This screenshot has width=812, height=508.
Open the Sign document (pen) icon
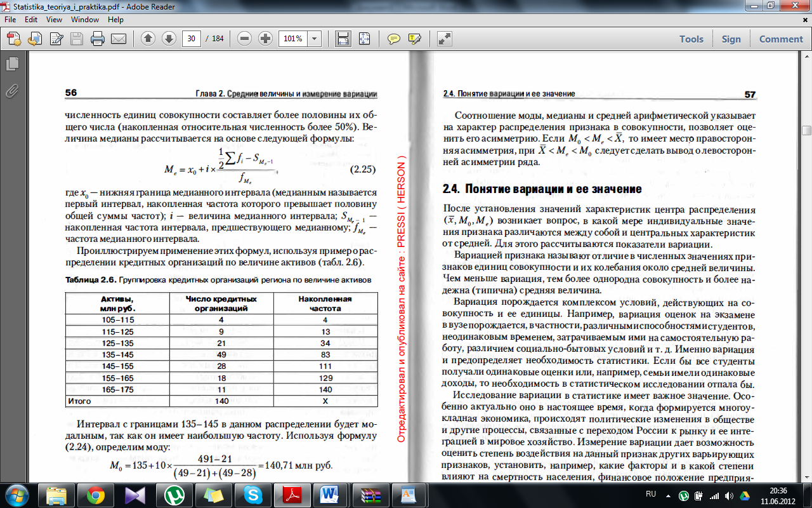[x=56, y=39]
